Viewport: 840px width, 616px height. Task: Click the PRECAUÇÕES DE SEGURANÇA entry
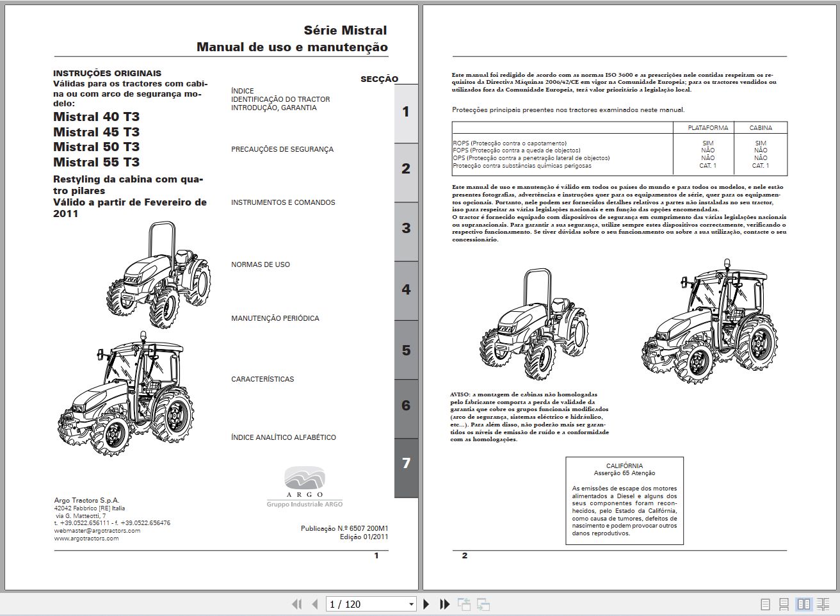pos(282,149)
